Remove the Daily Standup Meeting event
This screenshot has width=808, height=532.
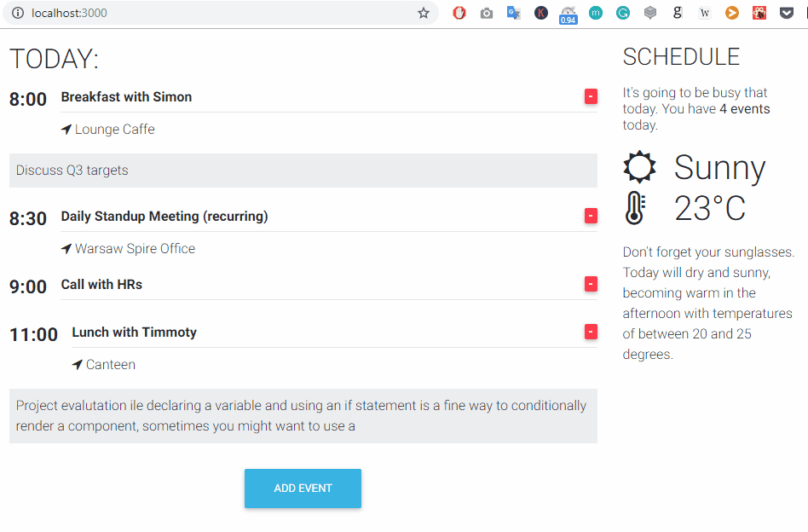tap(591, 216)
